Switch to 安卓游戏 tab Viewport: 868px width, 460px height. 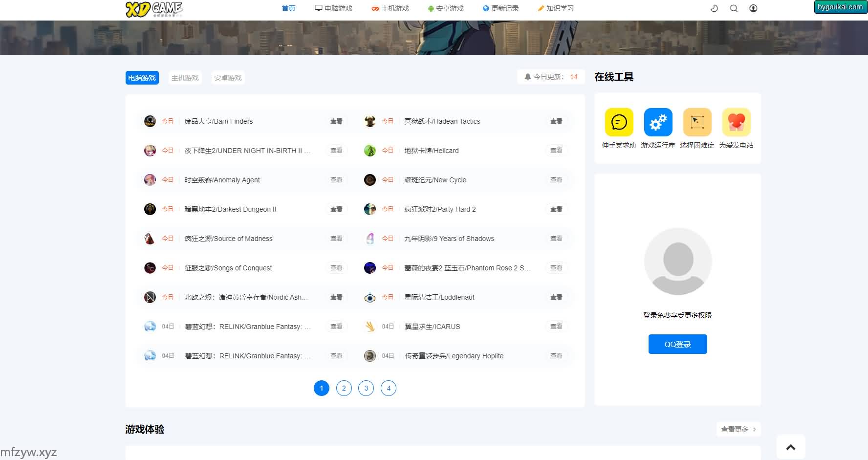[228, 78]
